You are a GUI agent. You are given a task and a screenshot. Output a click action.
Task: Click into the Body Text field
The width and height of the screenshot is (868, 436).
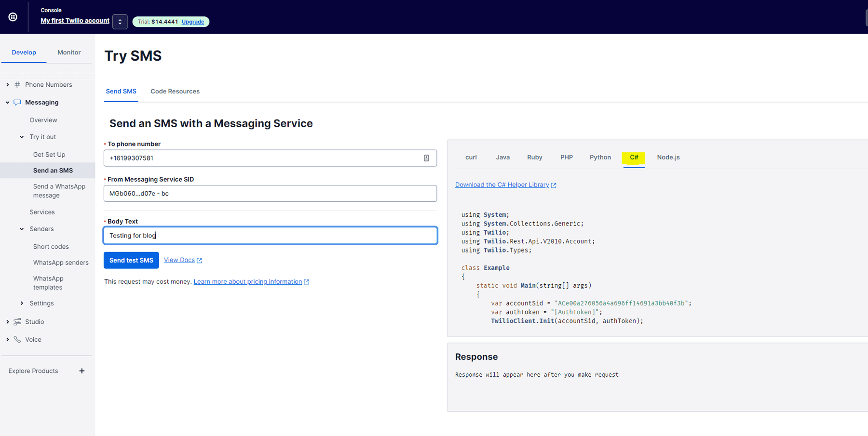coord(270,236)
